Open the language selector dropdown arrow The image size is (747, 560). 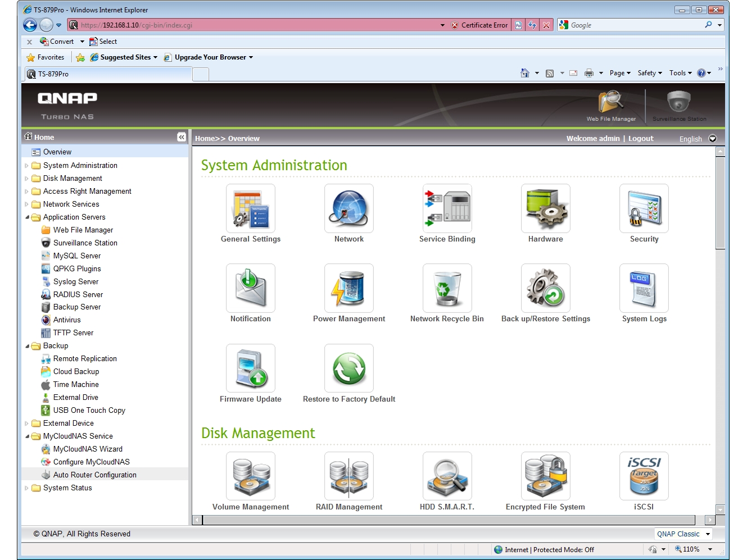pos(713,139)
